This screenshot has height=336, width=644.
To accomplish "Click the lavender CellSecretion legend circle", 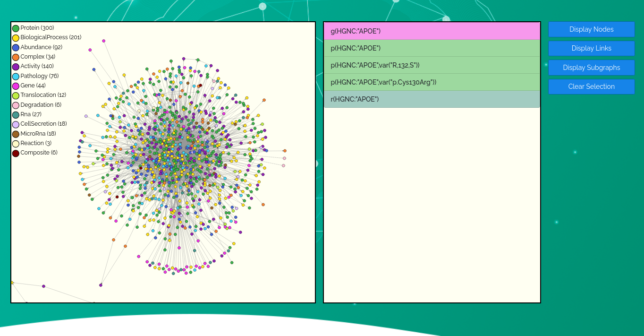I will (x=16, y=124).
